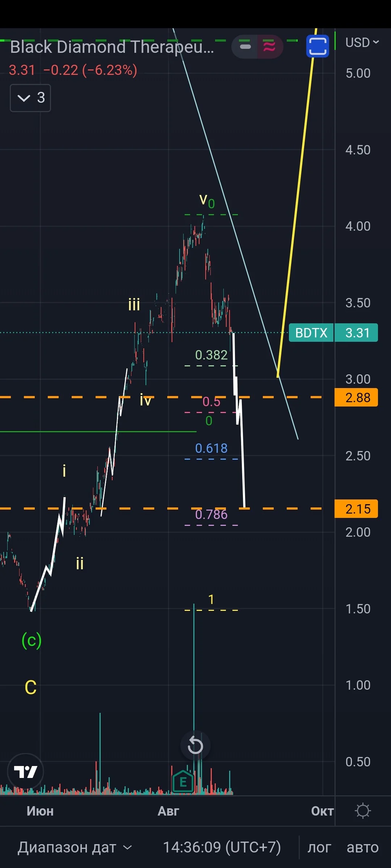
Task: Select the green (c) wave label
Action: (31, 640)
